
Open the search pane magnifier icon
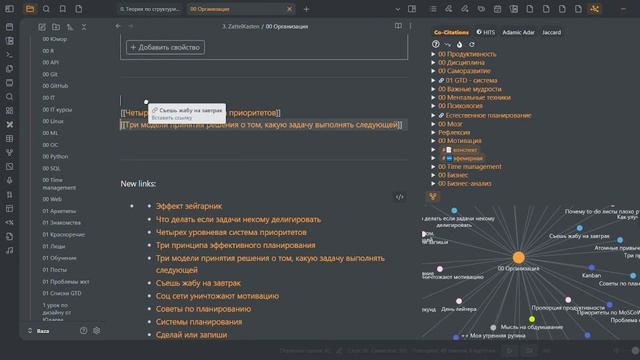[46, 9]
